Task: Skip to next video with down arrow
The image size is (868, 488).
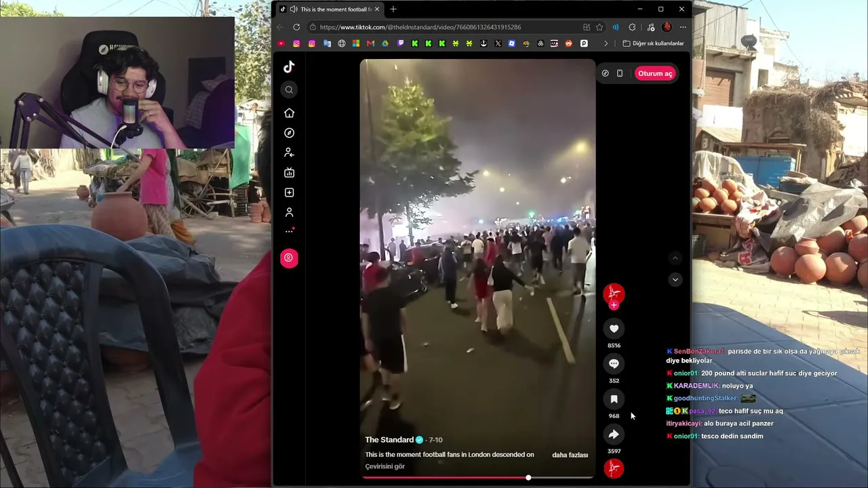Action: pos(675,279)
